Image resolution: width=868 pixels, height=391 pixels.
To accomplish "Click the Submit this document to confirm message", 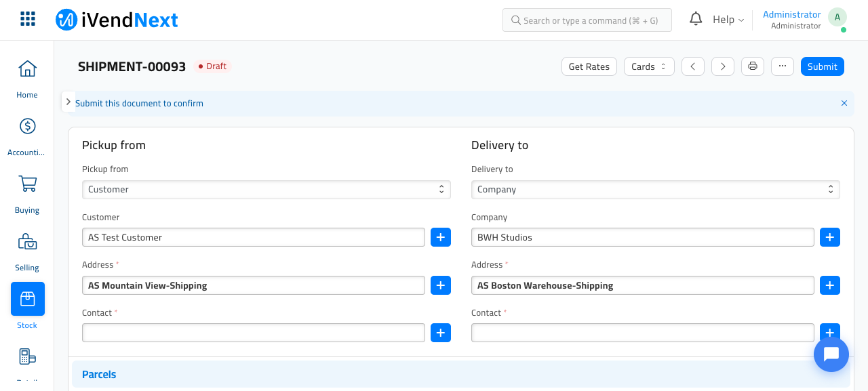I will tap(139, 104).
